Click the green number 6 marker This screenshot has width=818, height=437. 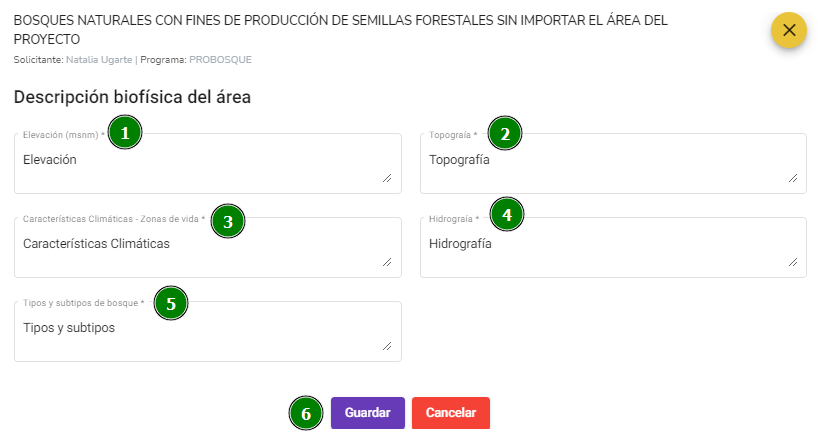pyautogui.click(x=306, y=413)
